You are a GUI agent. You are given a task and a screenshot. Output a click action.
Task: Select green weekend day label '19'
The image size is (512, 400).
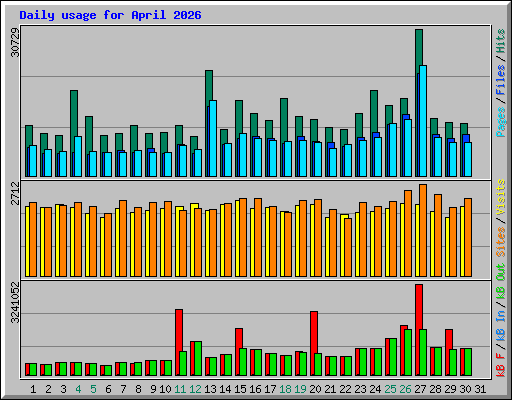(300, 389)
